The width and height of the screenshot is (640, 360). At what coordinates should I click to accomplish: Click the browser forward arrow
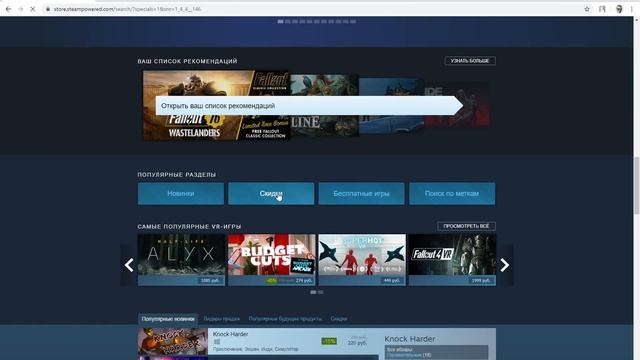tap(20, 9)
